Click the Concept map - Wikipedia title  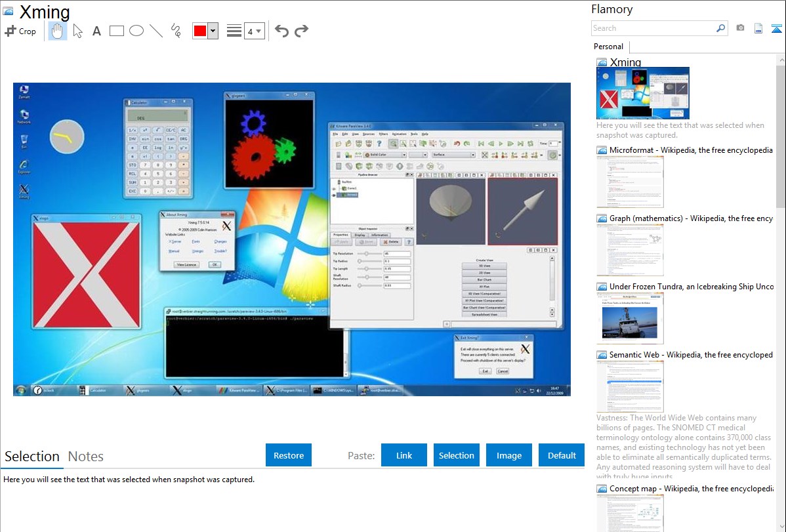(691, 488)
